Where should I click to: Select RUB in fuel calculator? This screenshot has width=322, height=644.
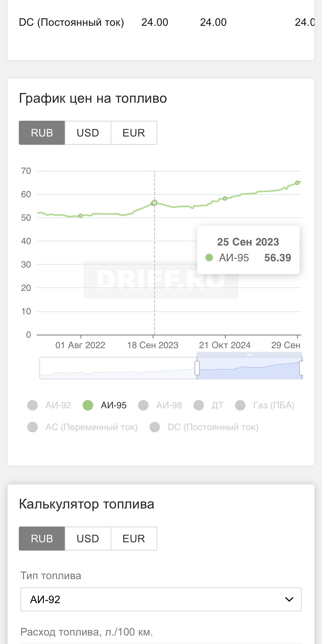(42, 539)
